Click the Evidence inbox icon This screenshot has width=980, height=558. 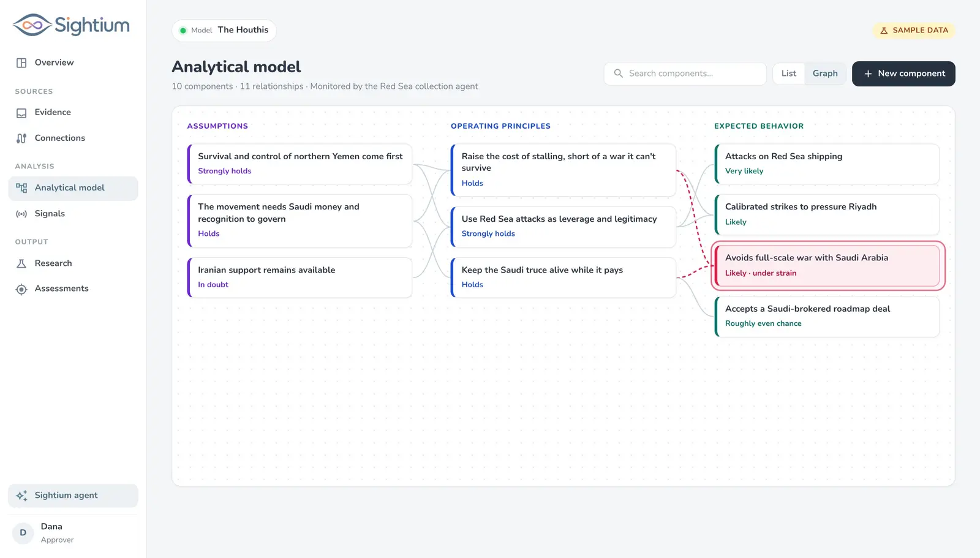21,113
